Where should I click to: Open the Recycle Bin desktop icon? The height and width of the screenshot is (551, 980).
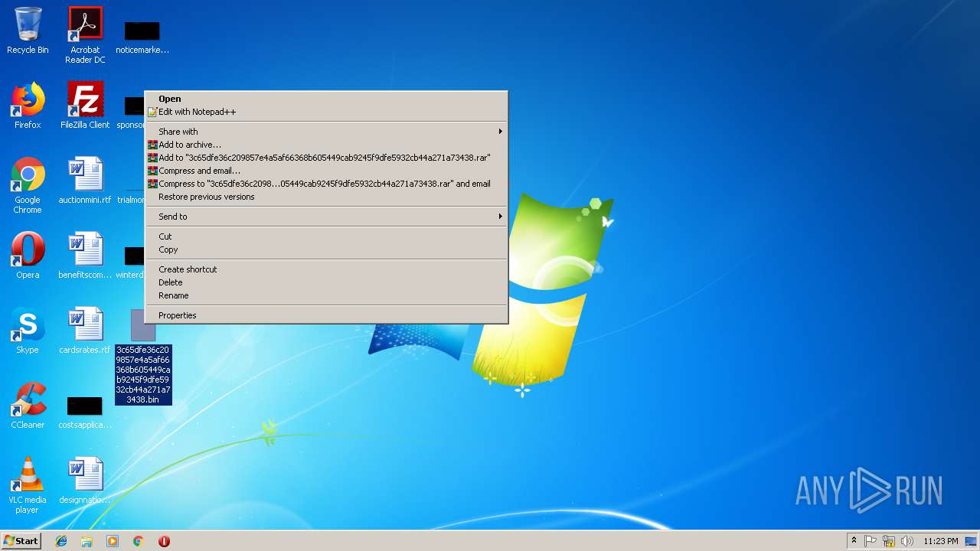coord(28,31)
